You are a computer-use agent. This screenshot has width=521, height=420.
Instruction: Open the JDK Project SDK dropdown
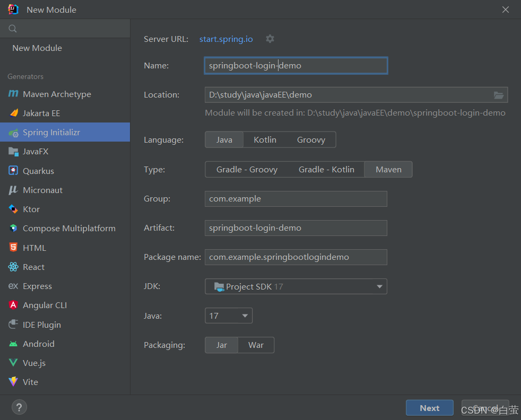tap(296, 286)
